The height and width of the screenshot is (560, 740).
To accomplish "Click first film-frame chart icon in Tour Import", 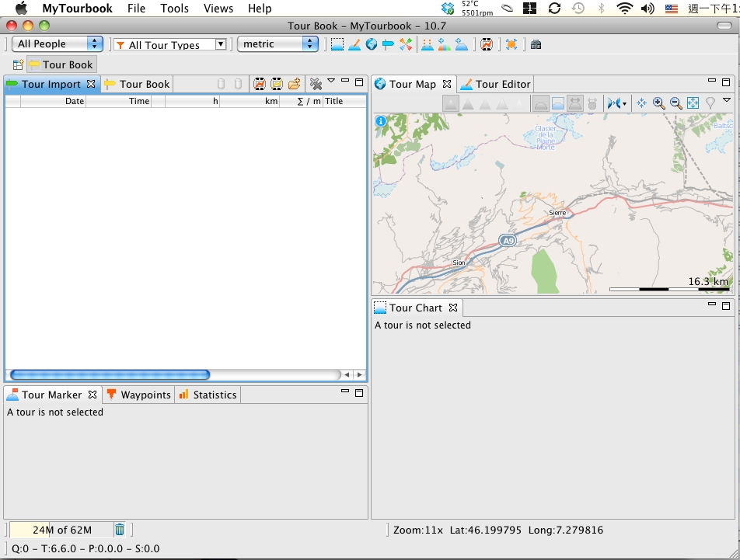I will coord(259,84).
